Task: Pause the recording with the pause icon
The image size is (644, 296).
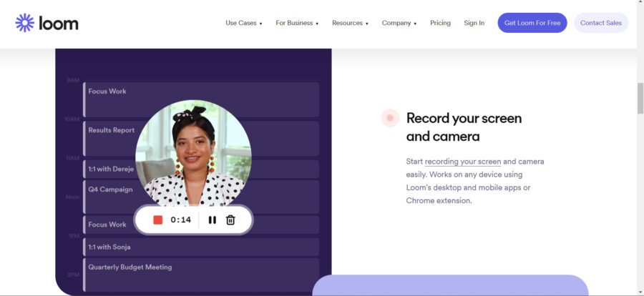Action: pyautogui.click(x=212, y=220)
